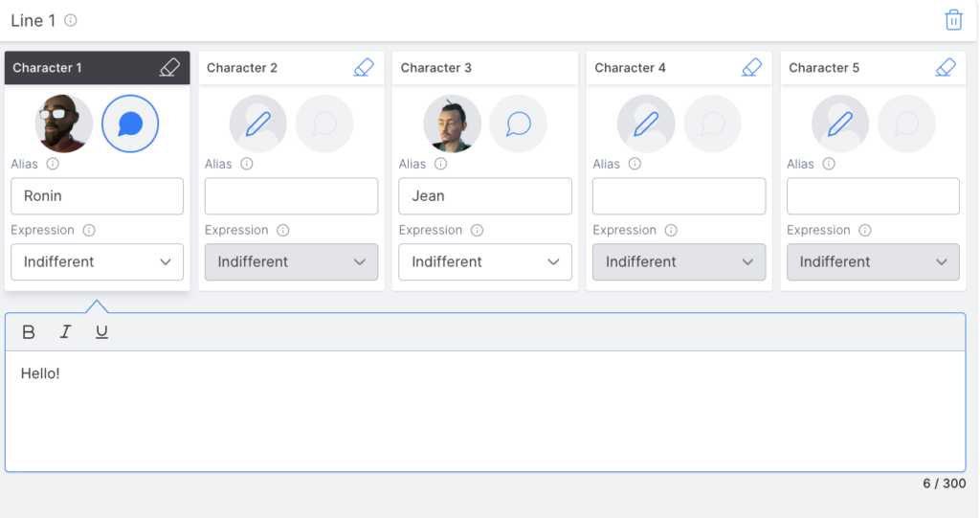
Task: Click the eraser icon for Character 2
Action: 364,68
